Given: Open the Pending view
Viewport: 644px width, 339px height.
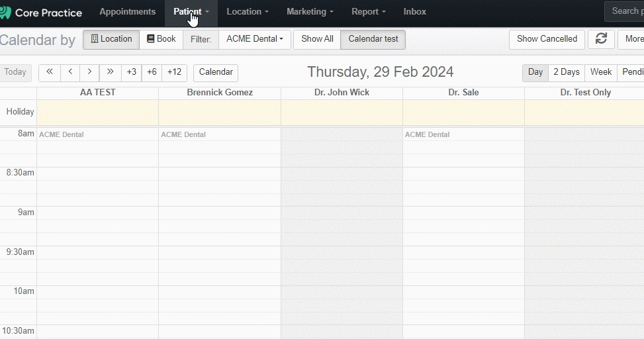Looking at the screenshot, I should pos(631,72).
